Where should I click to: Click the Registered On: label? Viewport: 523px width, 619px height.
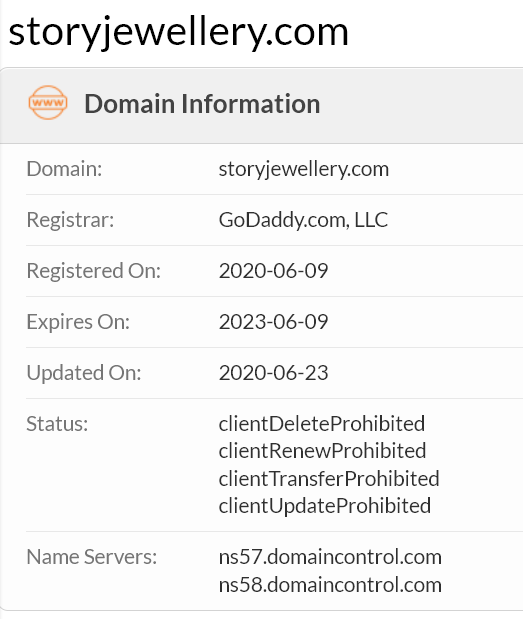click(94, 271)
